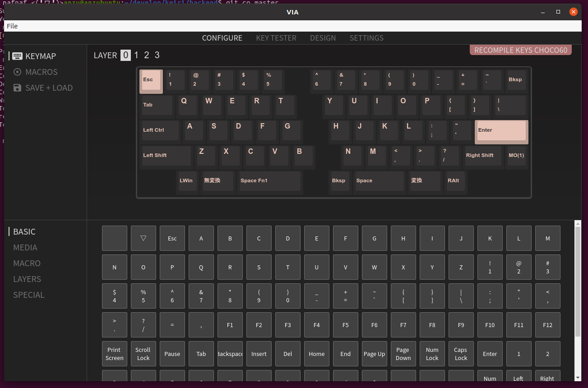Select the Space Fn1 key on layout
Viewport: 588px width, 388px height.
tap(270, 182)
